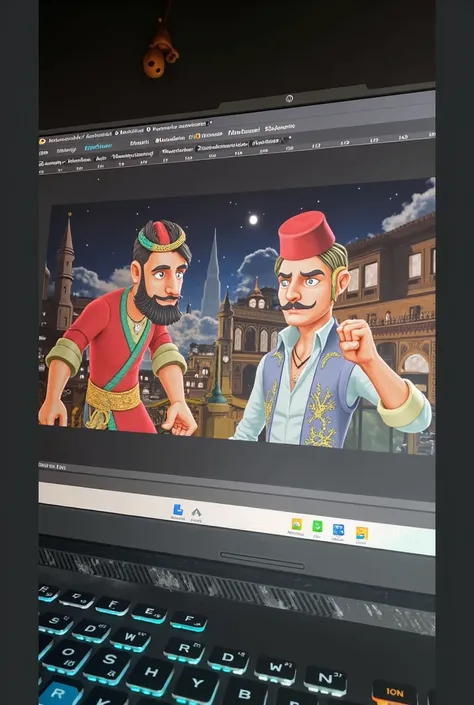Click the yellow circle icon in editor title bar

click(43, 141)
